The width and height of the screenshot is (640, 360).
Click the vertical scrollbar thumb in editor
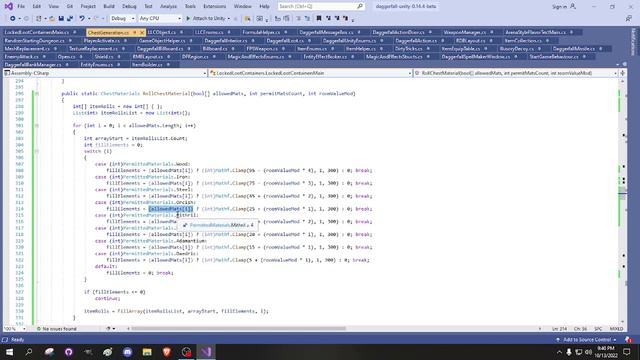pyautogui.click(x=623, y=194)
